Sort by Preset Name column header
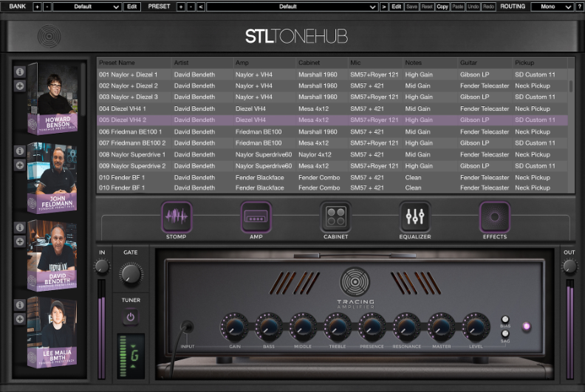The height and width of the screenshot is (392, 585). [134, 63]
